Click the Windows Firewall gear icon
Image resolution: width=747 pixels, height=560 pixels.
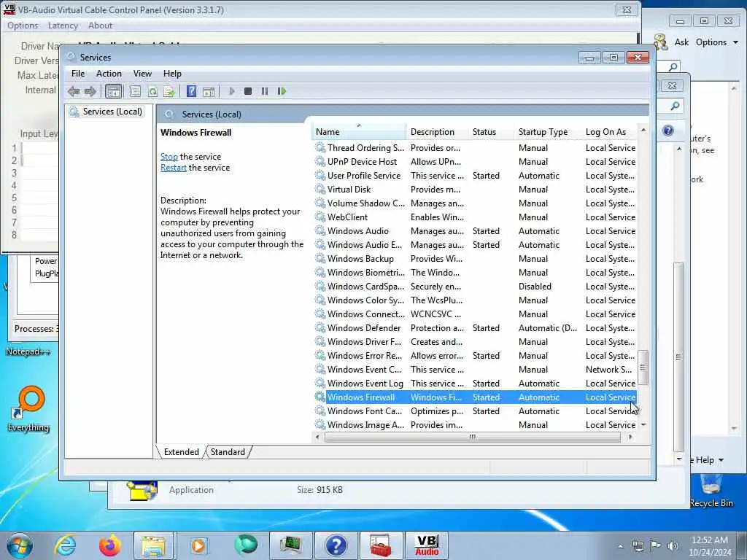click(320, 397)
